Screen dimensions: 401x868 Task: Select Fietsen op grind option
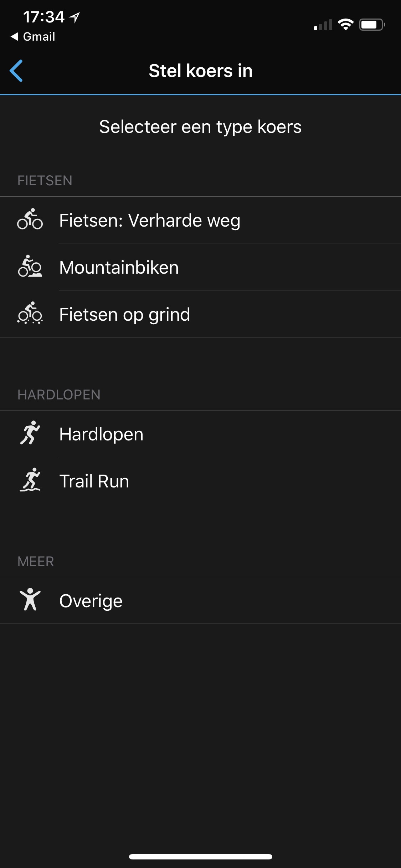click(200, 314)
